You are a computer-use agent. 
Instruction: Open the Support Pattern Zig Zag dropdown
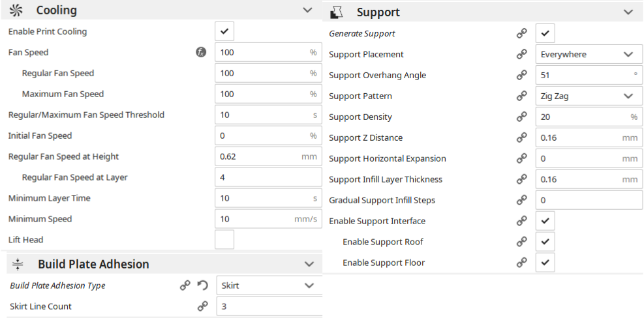(x=587, y=96)
